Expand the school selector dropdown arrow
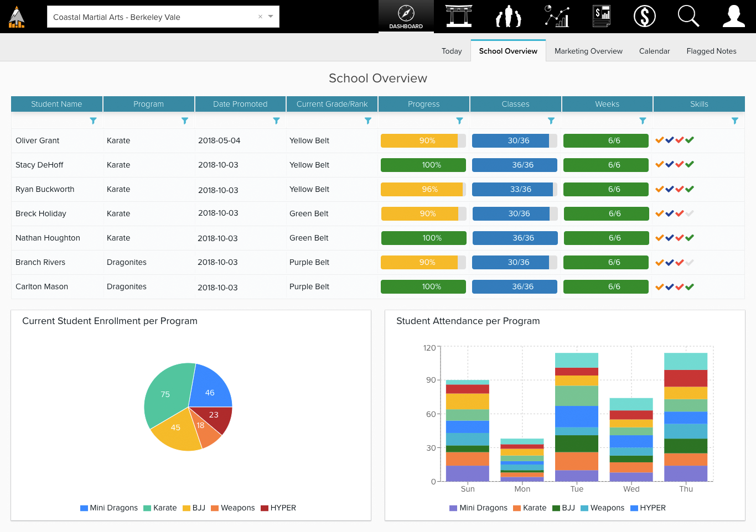 (271, 17)
